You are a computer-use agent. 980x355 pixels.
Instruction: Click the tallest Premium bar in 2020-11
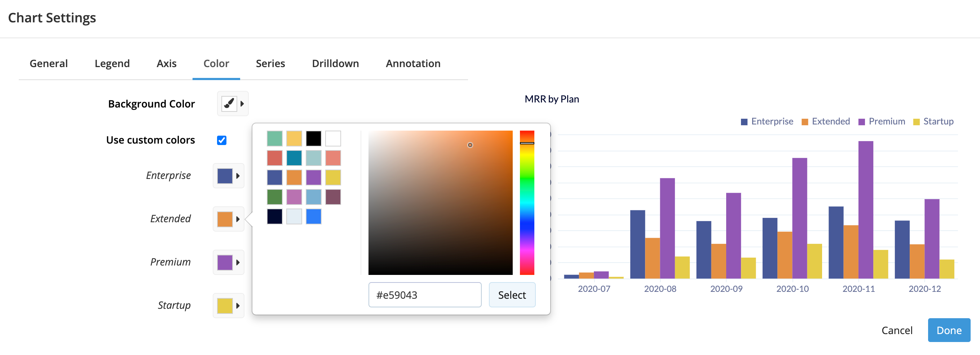point(866,210)
